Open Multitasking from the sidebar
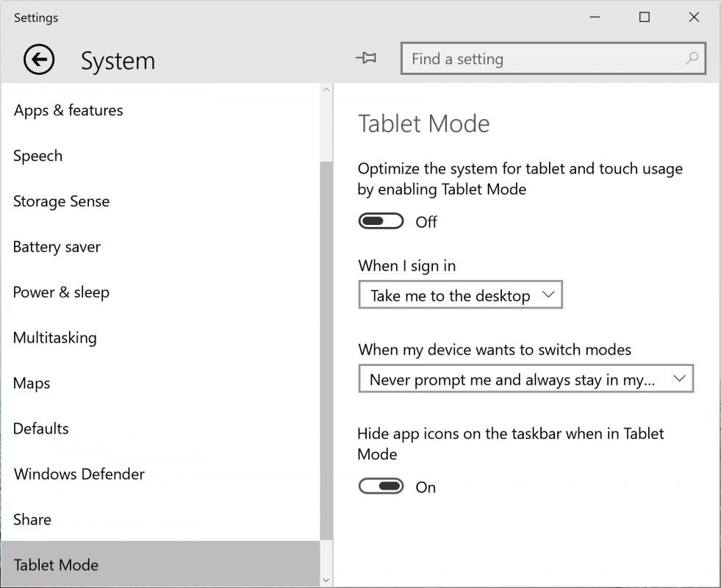Viewport: 721px width, 588px height. (x=54, y=337)
